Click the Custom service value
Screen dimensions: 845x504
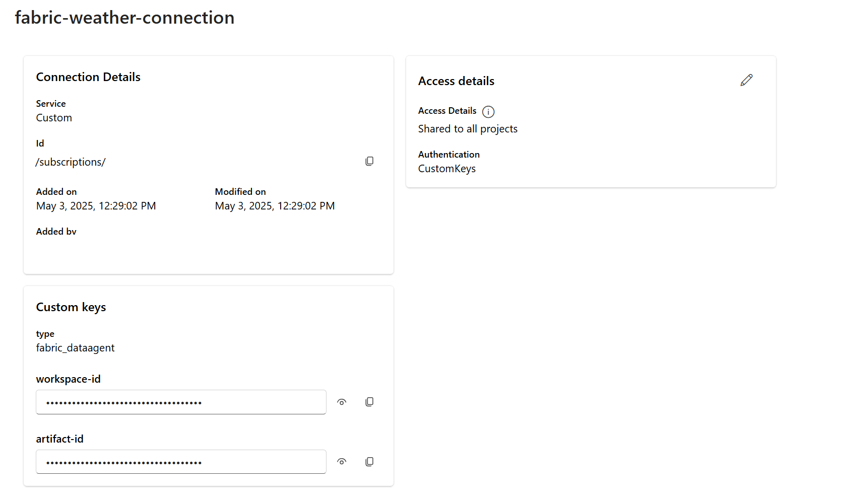pos(54,118)
